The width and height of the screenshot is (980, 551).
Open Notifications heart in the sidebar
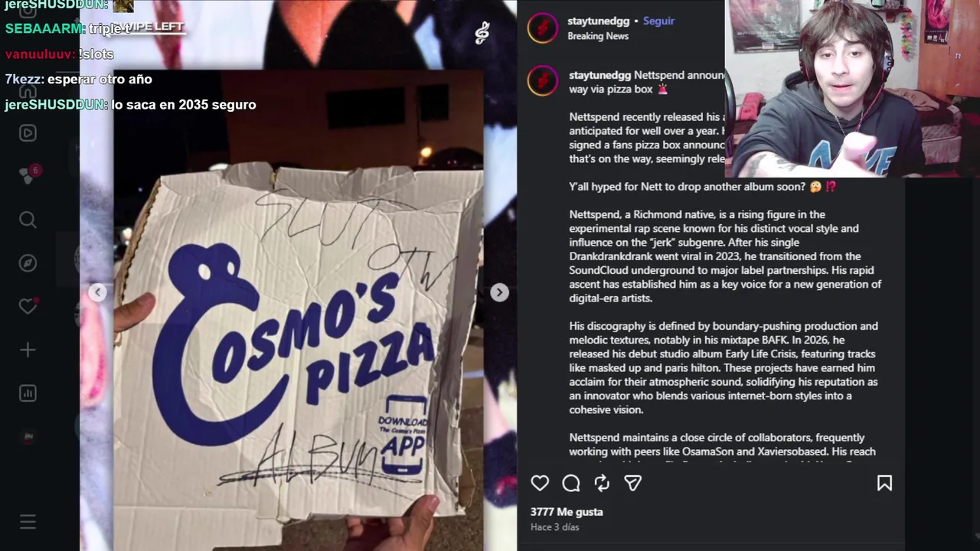[28, 306]
